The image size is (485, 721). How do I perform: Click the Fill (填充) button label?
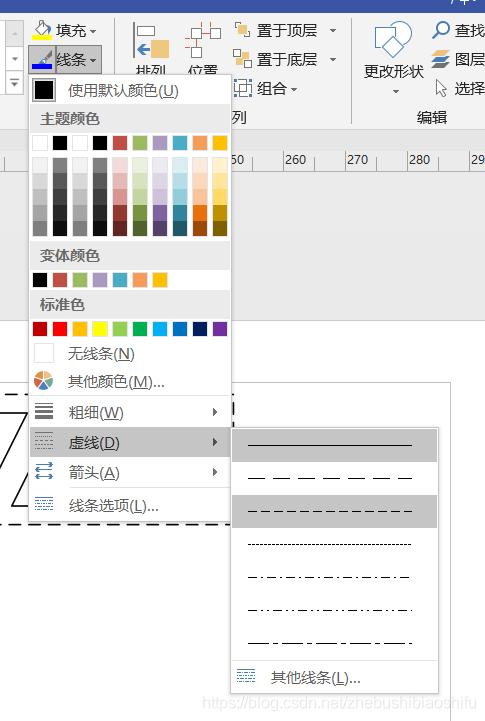[x=71, y=30]
